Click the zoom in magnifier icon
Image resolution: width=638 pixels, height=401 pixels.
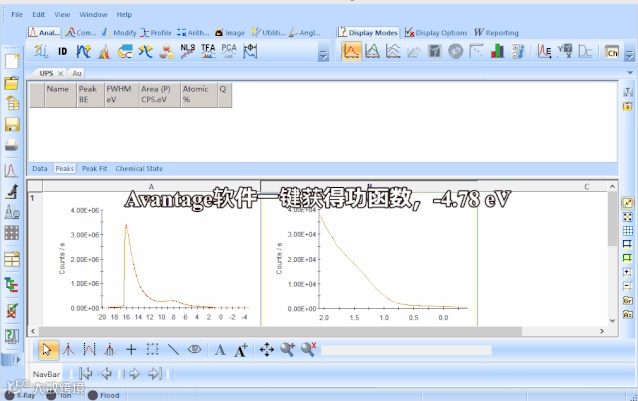pyautogui.click(x=287, y=350)
